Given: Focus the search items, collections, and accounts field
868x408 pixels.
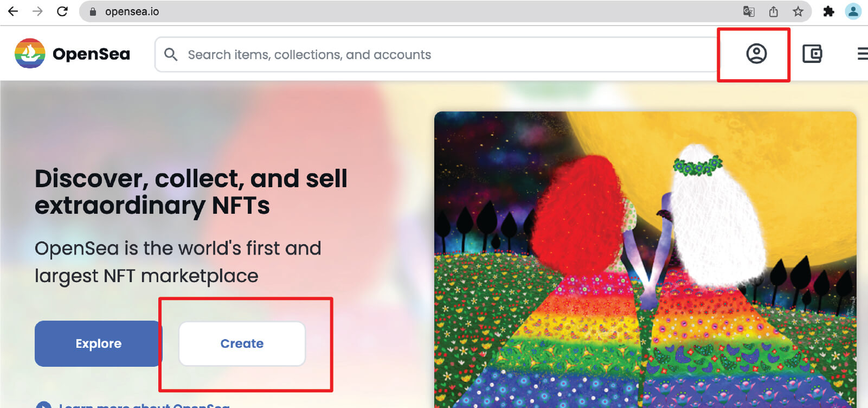Looking at the screenshot, I should (x=434, y=55).
